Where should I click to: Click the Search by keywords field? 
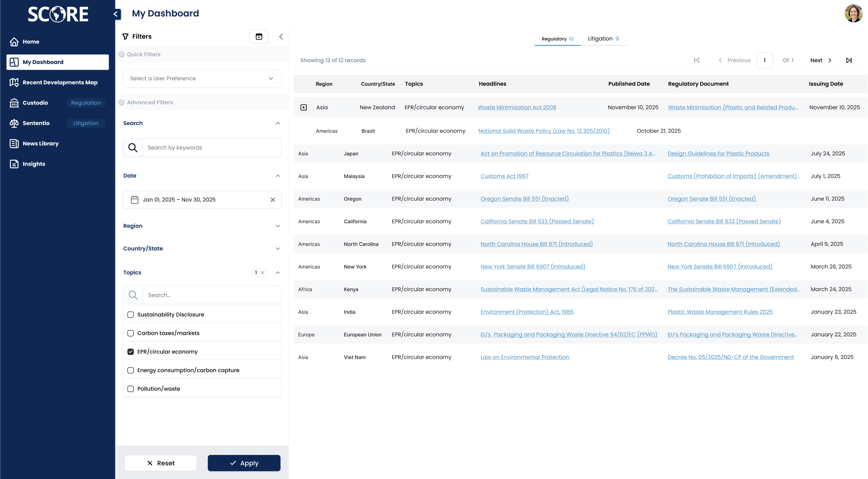[x=211, y=148]
